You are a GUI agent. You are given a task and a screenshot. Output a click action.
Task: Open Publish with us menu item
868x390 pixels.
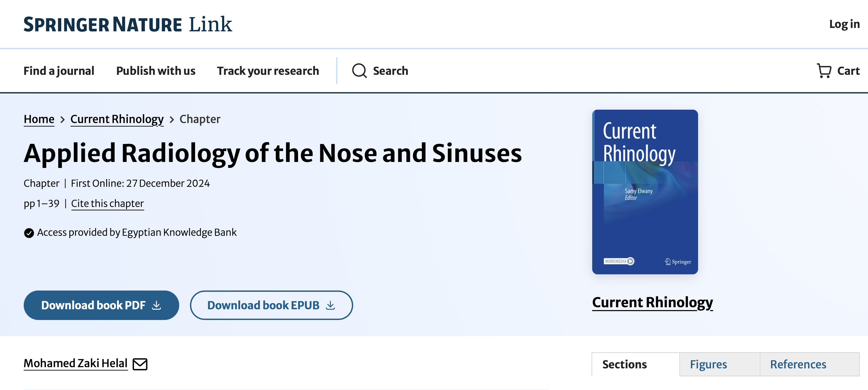click(156, 71)
